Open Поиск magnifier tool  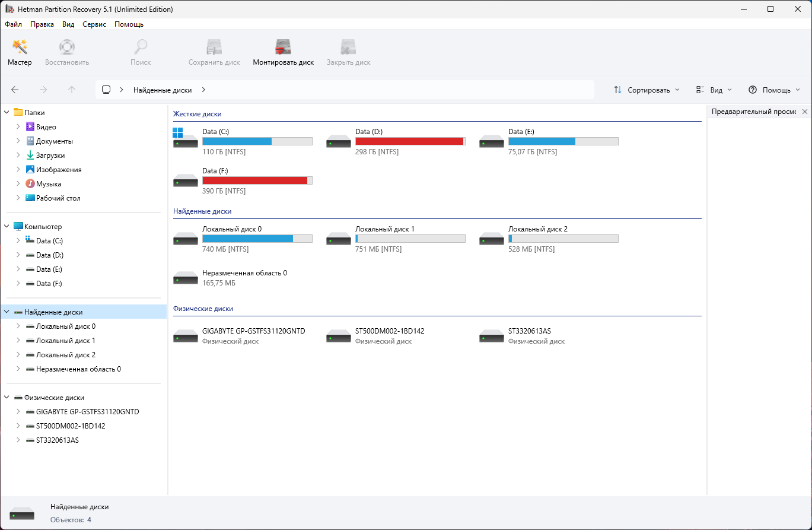[141, 53]
